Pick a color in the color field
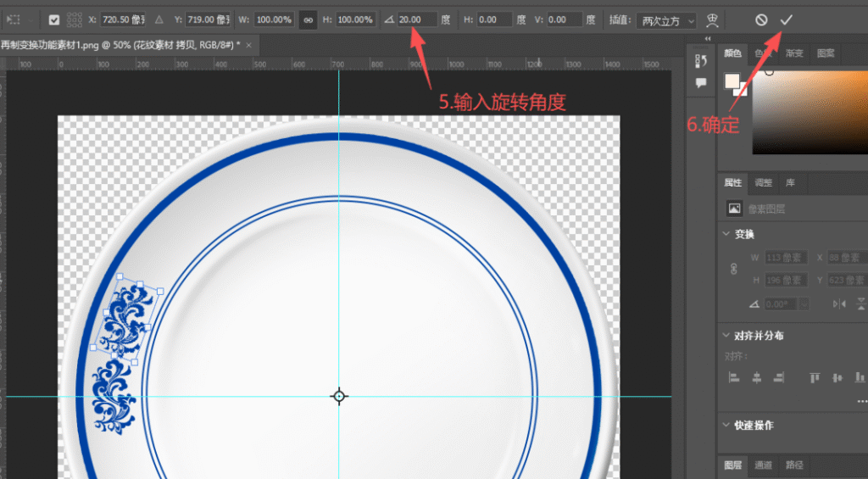Screen dimensions: 868x479 point(810,113)
